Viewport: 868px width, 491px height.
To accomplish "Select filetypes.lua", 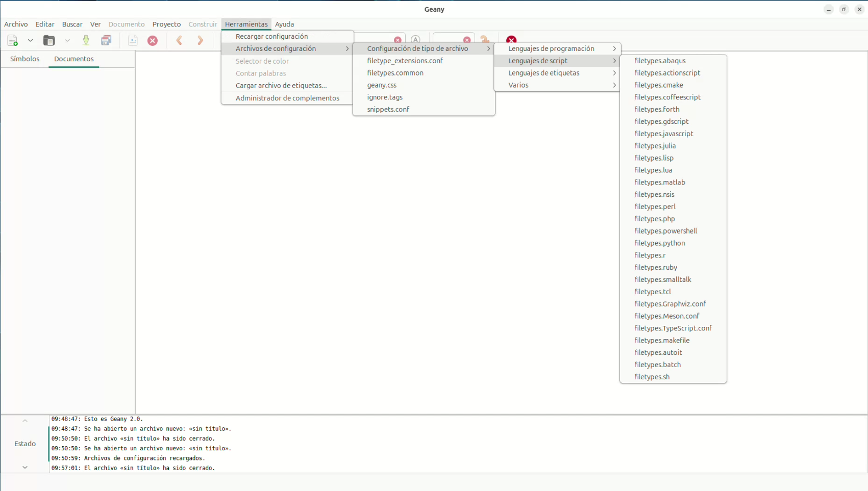I will coord(673,170).
